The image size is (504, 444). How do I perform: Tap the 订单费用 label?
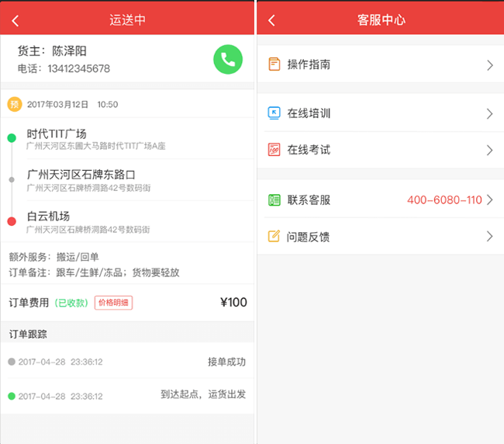point(29,303)
